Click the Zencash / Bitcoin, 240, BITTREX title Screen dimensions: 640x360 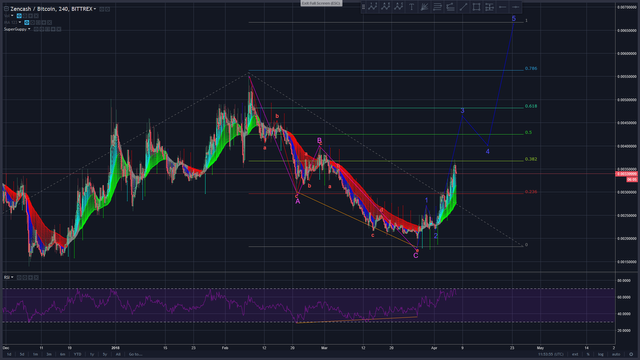click(x=51, y=9)
